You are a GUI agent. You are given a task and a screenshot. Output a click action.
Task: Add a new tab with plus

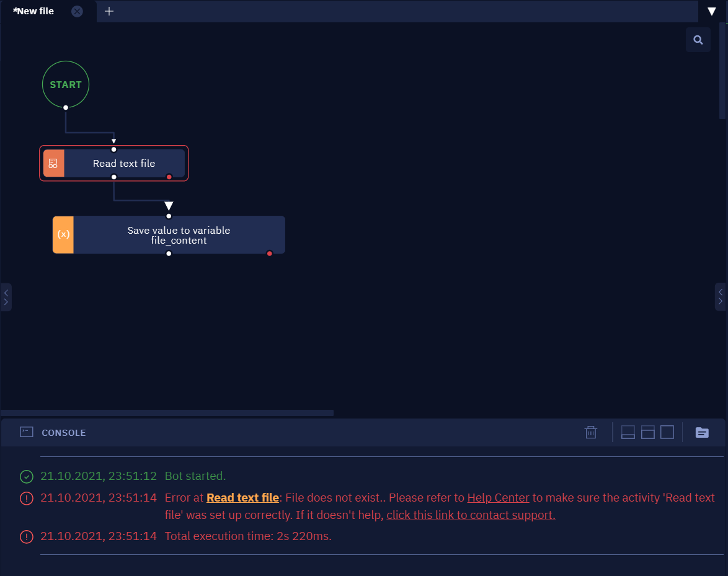coord(109,11)
